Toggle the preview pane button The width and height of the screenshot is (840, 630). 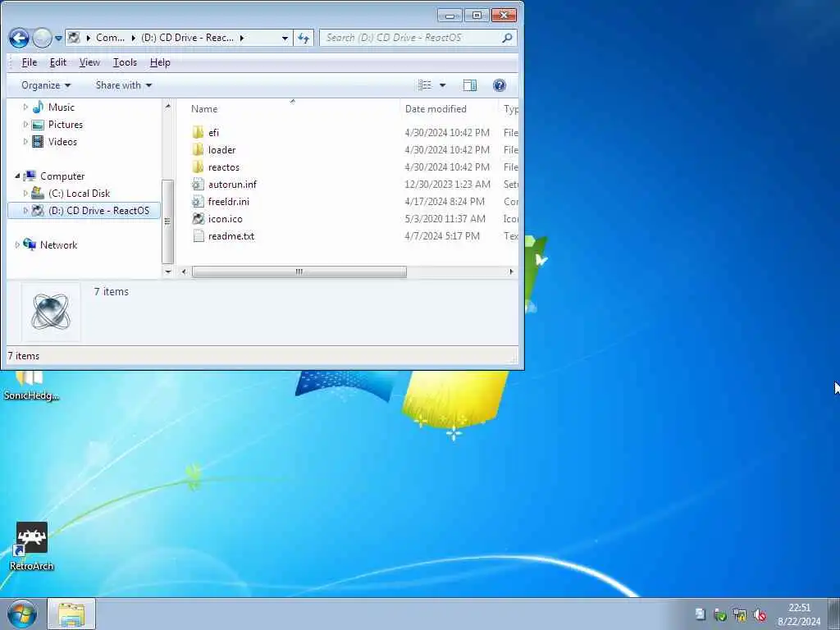coord(470,85)
